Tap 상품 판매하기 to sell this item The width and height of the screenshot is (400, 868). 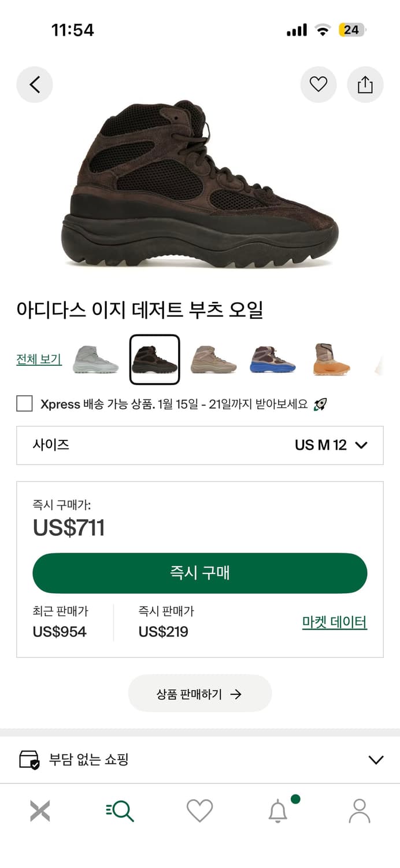point(199,693)
